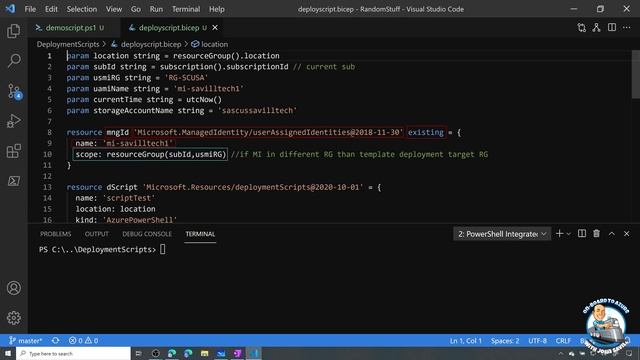
Task: Click the Bicep visualizer icon in editor toolbar
Action: [596, 28]
